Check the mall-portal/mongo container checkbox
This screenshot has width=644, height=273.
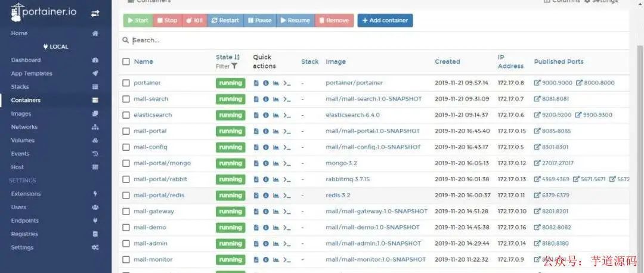126,163
